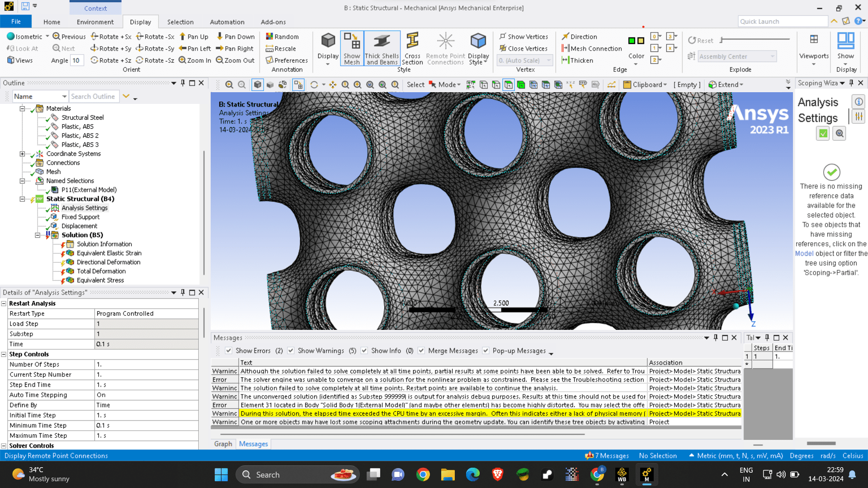Image resolution: width=868 pixels, height=488 pixels.
Task: Click the Model link in Scoping Wizard
Action: (804, 253)
